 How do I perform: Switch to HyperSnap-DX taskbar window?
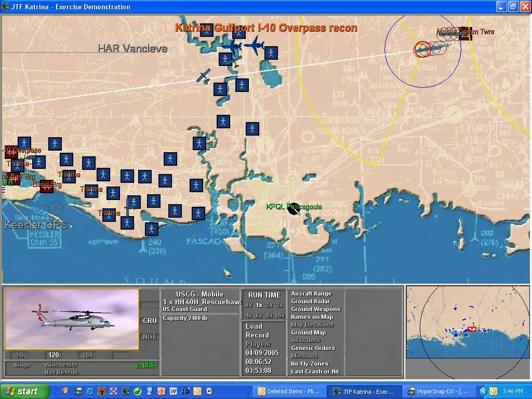[x=438, y=392]
